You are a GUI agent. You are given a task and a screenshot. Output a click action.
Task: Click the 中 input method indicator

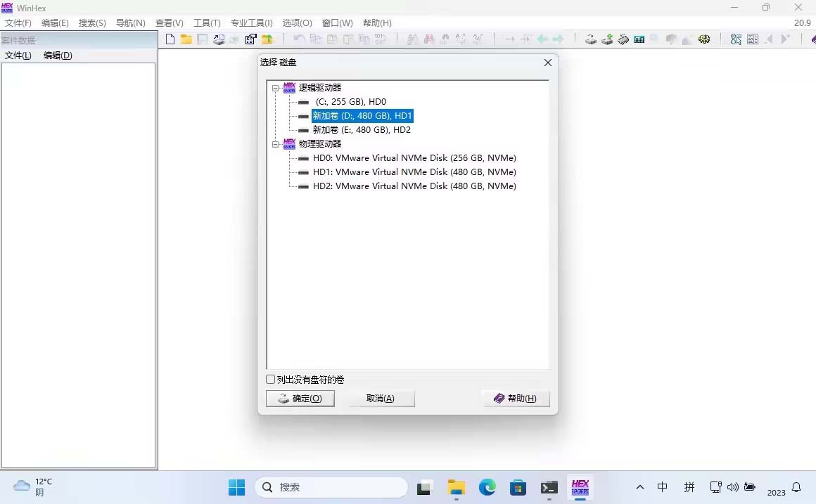click(x=662, y=487)
